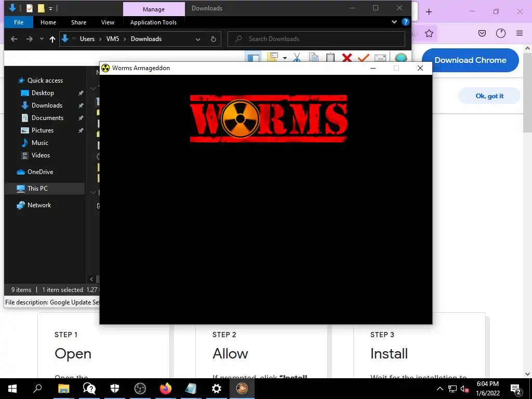Select Network in navigation pane

pos(39,205)
